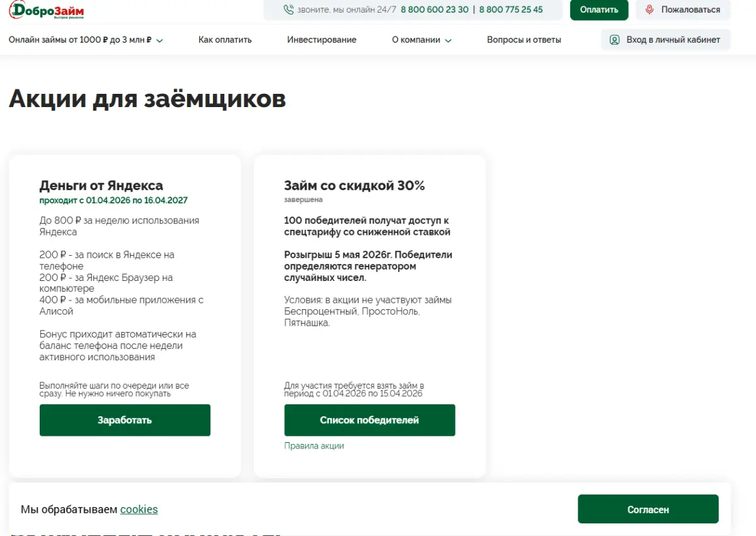
Task: Call phone number 8 800 600 23 30
Action: (x=435, y=9)
